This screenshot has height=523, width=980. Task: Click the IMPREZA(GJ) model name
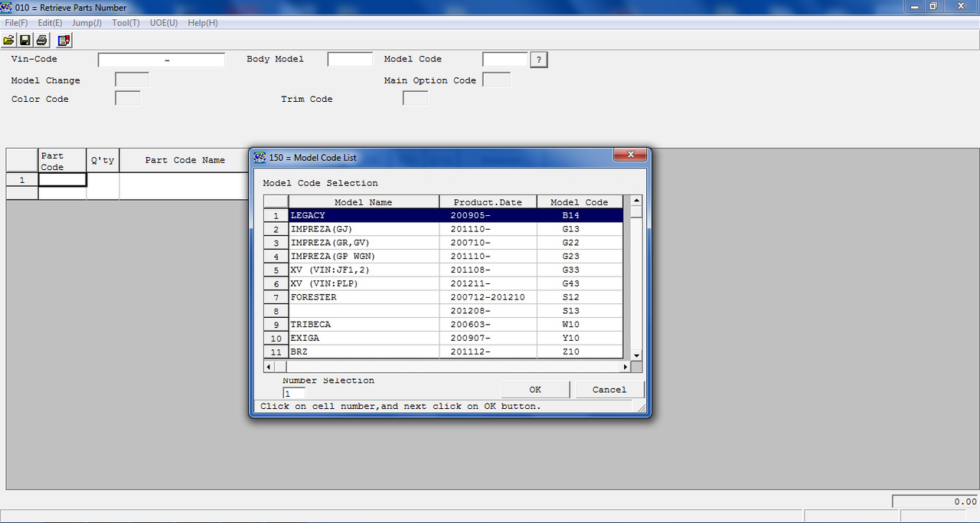click(321, 229)
